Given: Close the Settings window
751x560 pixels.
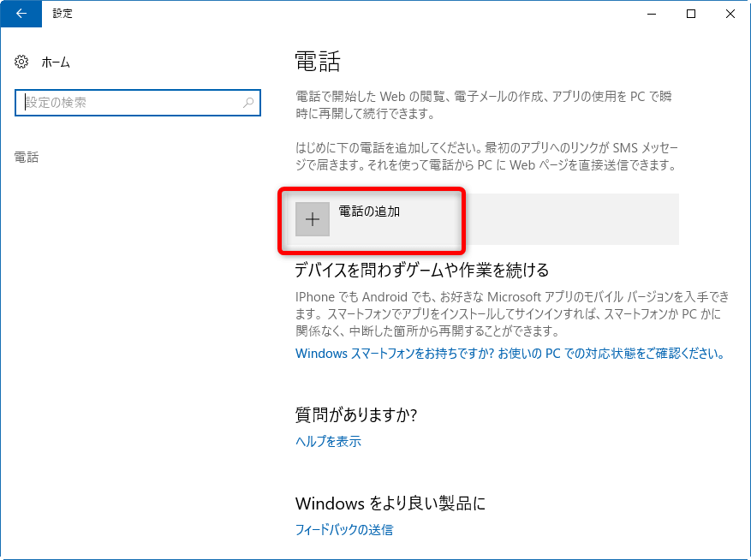Looking at the screenshot, I should [x=730, y=14].
